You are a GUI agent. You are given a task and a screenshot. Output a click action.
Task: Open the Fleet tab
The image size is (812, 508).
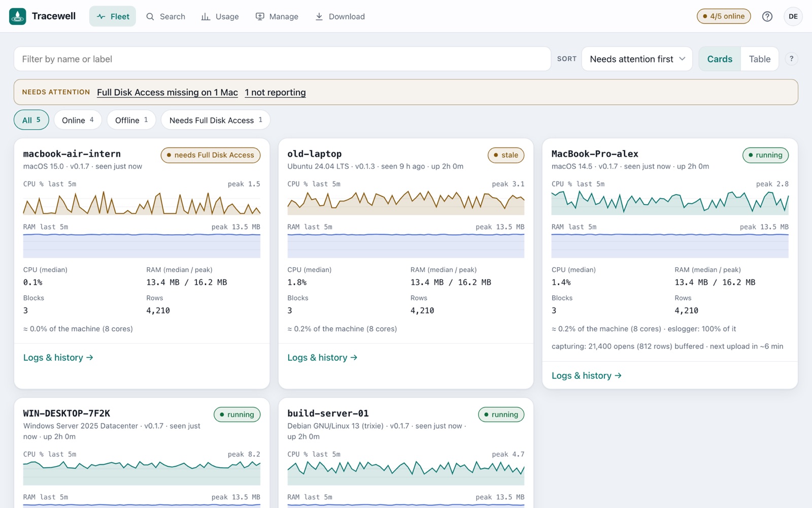[x=113, y=16]
